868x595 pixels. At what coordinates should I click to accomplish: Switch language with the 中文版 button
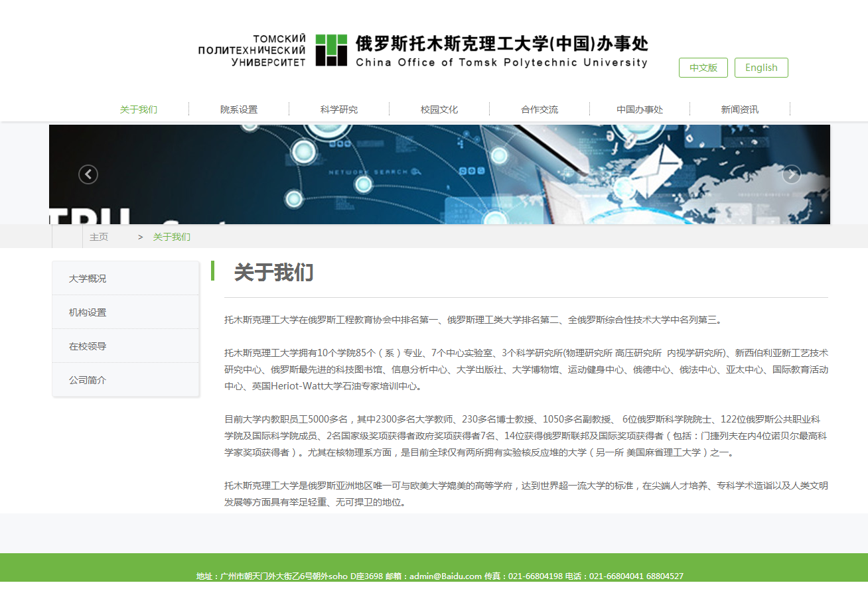pos(703,68)
